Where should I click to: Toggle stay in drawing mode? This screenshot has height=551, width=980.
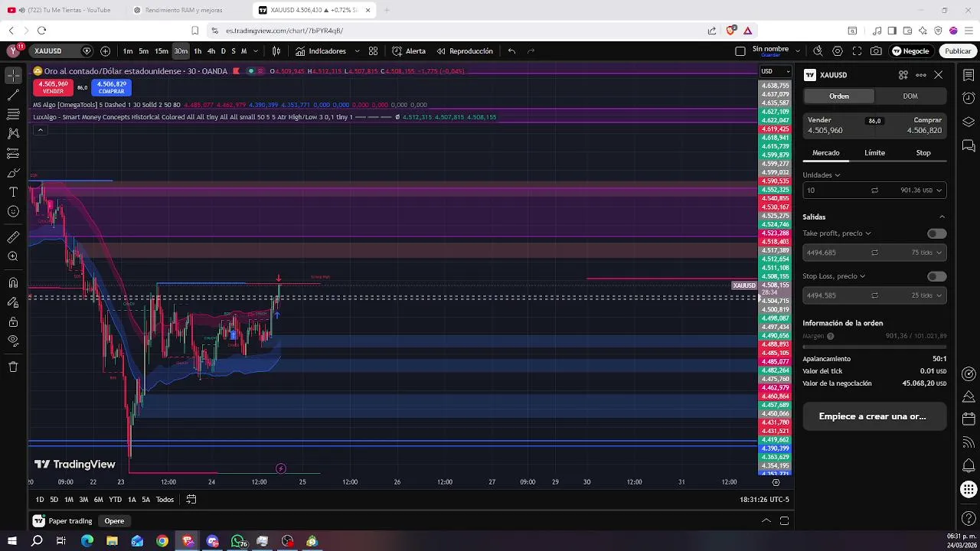tap(13, 302)
